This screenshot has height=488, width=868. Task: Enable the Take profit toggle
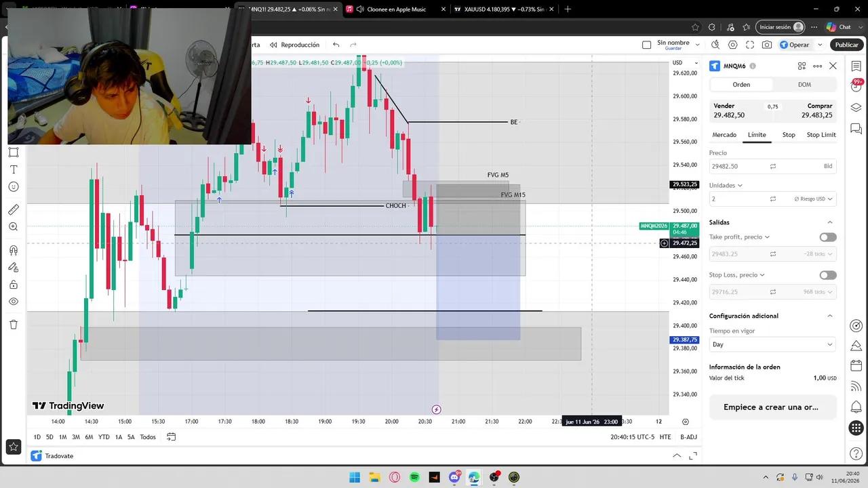[828, 237]
